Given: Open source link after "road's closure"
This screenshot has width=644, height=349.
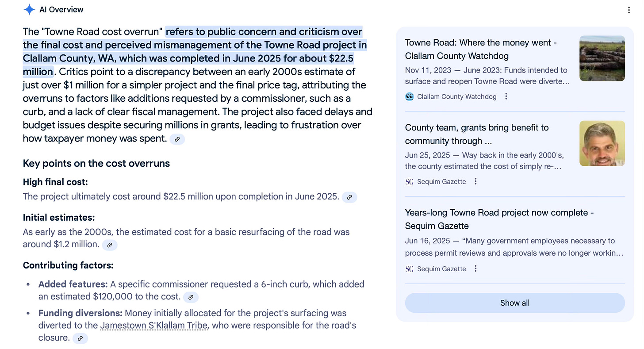Looking at the screenshot, I should point(80,338).
